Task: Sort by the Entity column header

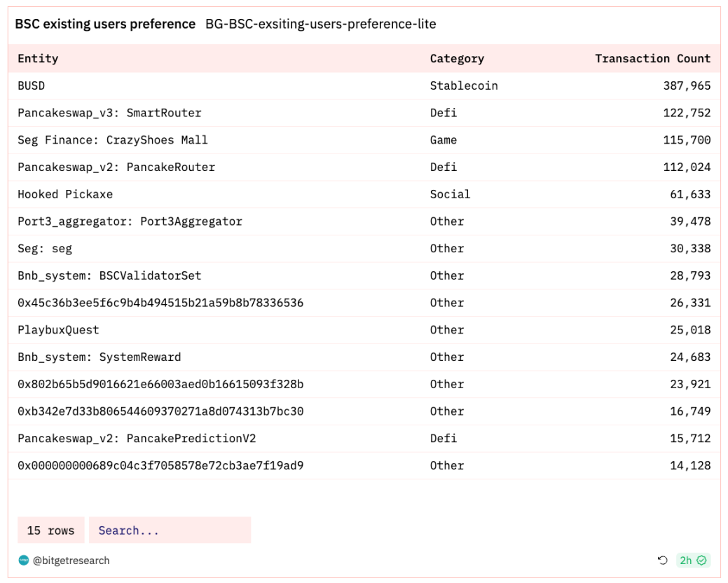Action: 38,58
